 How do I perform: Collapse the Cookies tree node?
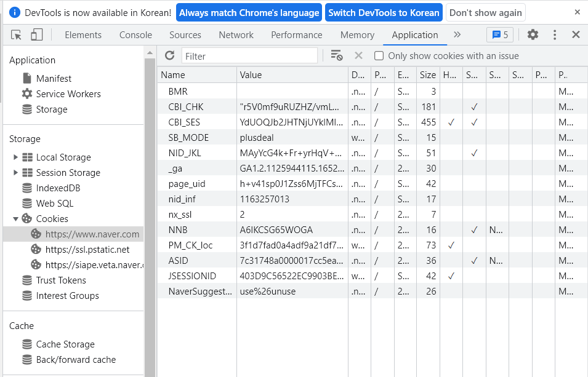15,218
